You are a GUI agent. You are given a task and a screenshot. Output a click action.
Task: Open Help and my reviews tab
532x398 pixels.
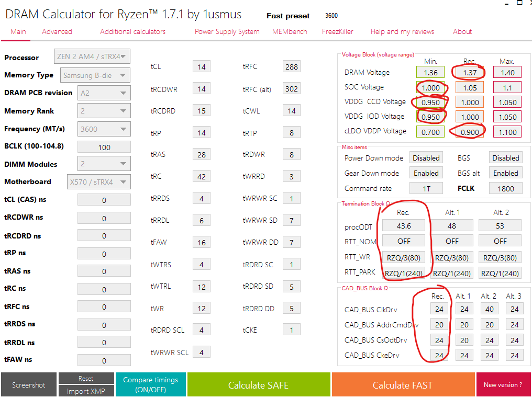coord(402,31)
